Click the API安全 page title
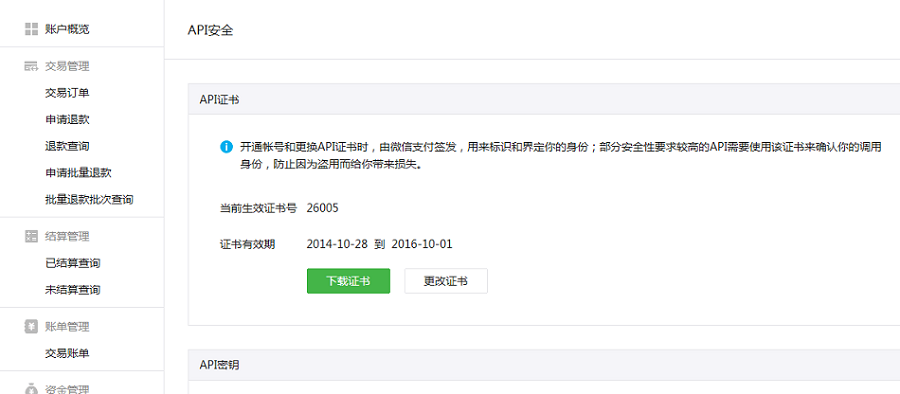This screenshot has width=900, height=394. 211,30
